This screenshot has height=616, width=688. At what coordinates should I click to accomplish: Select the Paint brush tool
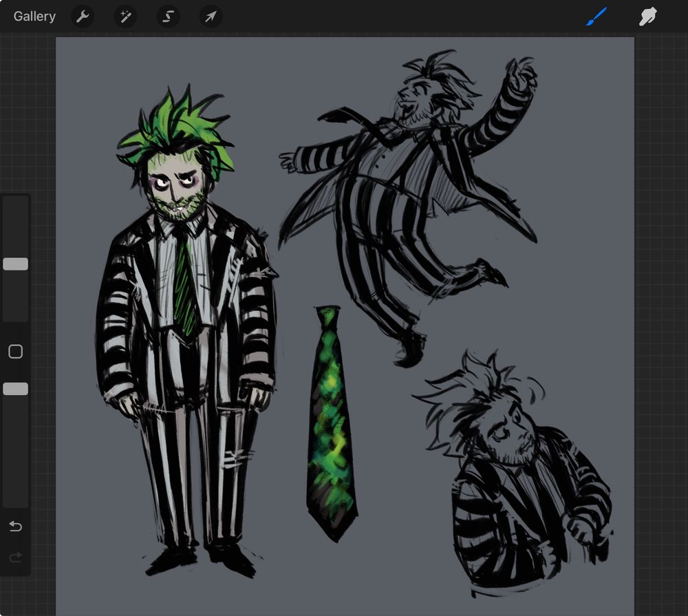point(596,17)
